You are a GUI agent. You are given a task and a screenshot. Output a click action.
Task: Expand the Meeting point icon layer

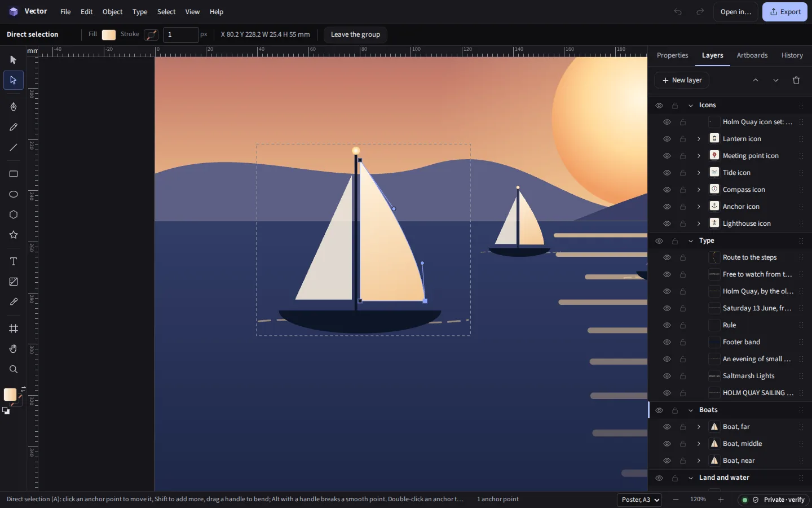click(x=699, y=156)
